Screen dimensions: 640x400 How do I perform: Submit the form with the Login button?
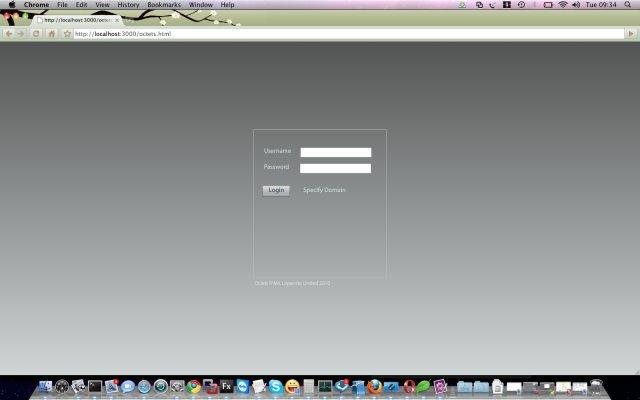(x=276, y=191)
